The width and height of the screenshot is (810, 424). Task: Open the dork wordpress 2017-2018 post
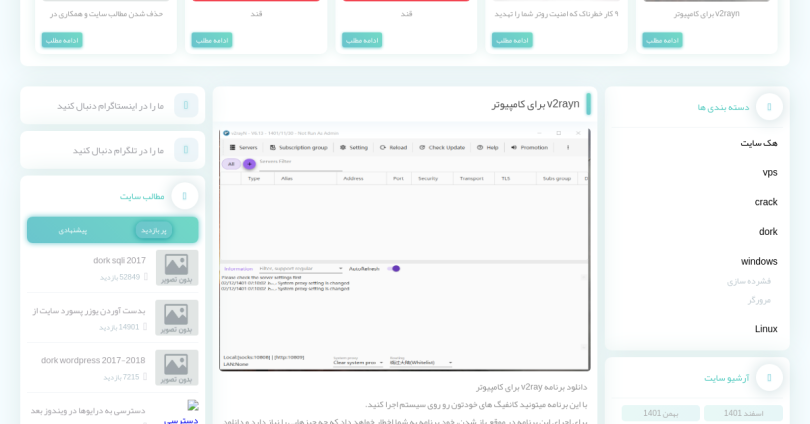pos(93,360)
